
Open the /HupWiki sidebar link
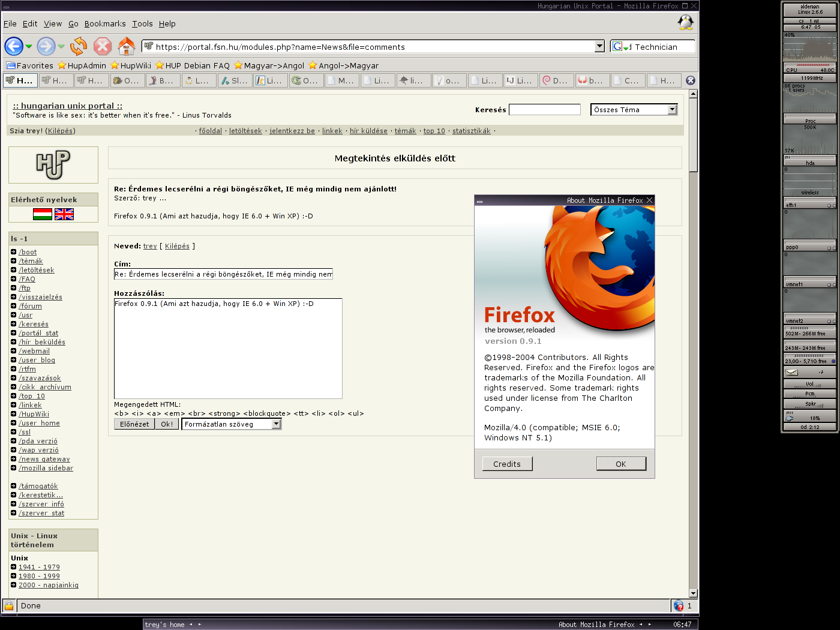pyautogui.click(x=34, y=414)
